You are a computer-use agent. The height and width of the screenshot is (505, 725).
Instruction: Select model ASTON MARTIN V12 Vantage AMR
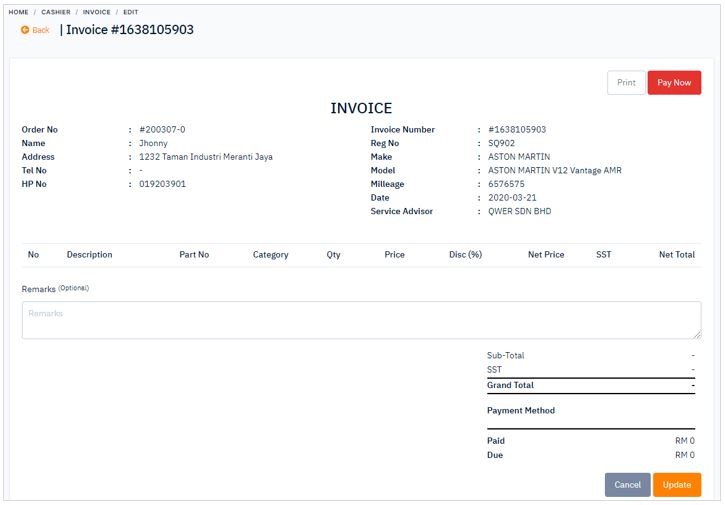(x=555, y=170)
